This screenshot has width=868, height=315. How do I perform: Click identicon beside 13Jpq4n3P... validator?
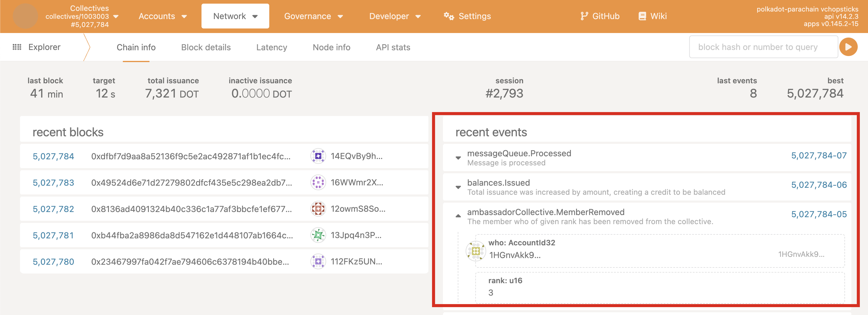click(x=317, y=235)
